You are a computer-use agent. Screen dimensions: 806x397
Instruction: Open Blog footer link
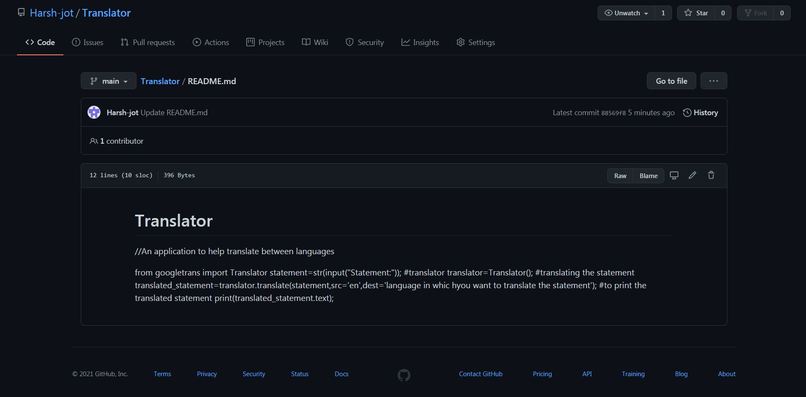[x=681, y=374]
